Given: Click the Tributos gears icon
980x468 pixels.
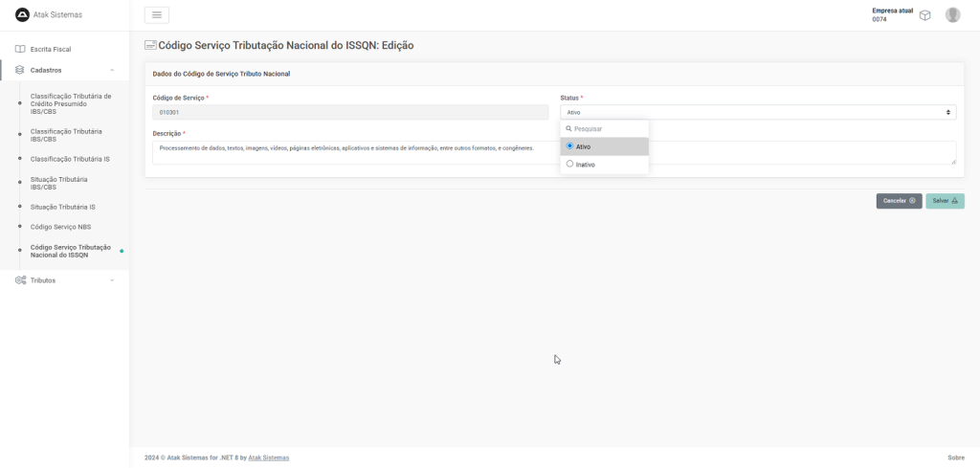Looking at the screenshot, I should (20, 280).
